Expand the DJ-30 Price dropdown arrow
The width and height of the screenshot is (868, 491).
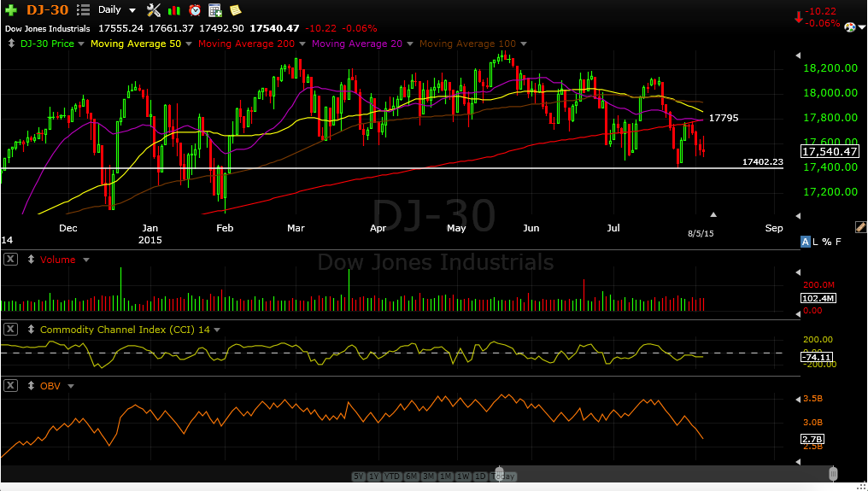[x=81, y=44]
